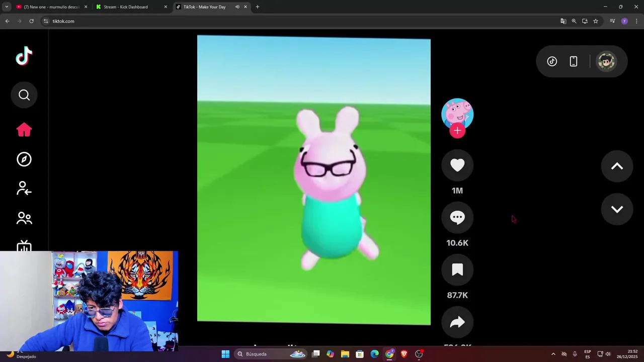Viewport: 644px width, 362px height.
Task: Click the Translate this page icon
Action: pyautogui.click(x=563, y=21)
